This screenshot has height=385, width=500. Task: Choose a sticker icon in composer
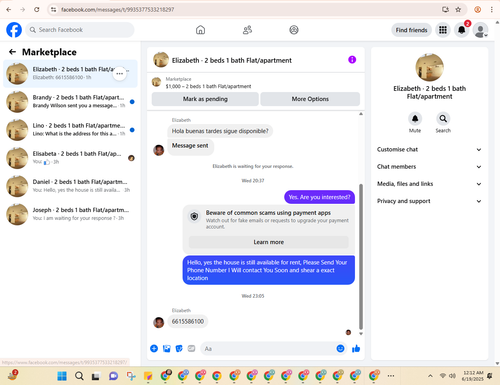(179, 349)
